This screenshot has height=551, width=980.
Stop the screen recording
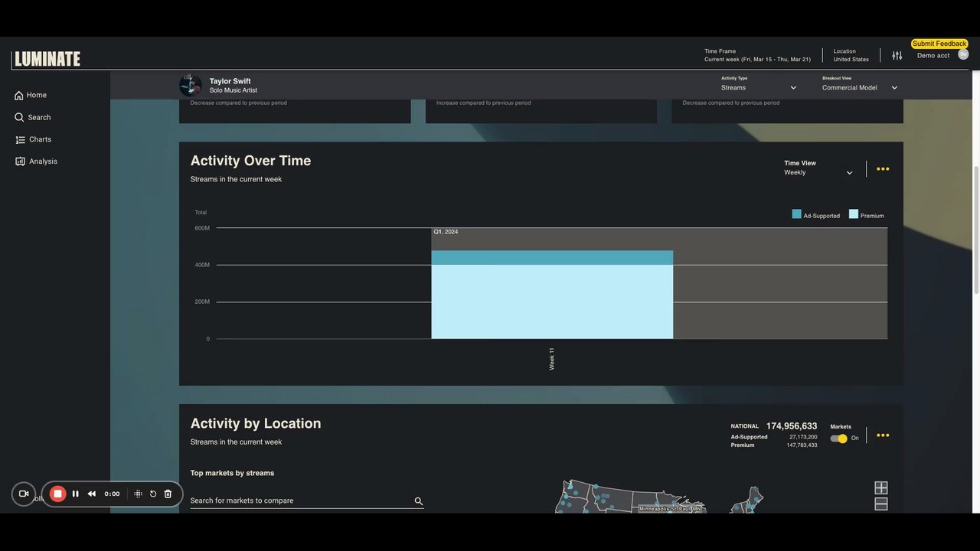click(x=57, y=494)
